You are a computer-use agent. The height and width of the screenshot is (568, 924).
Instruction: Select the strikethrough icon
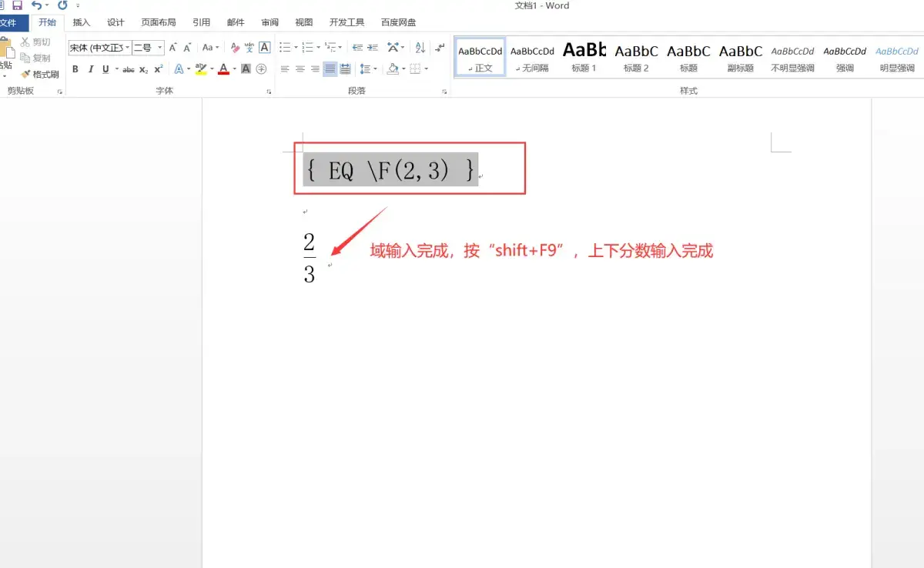[129, 68]
